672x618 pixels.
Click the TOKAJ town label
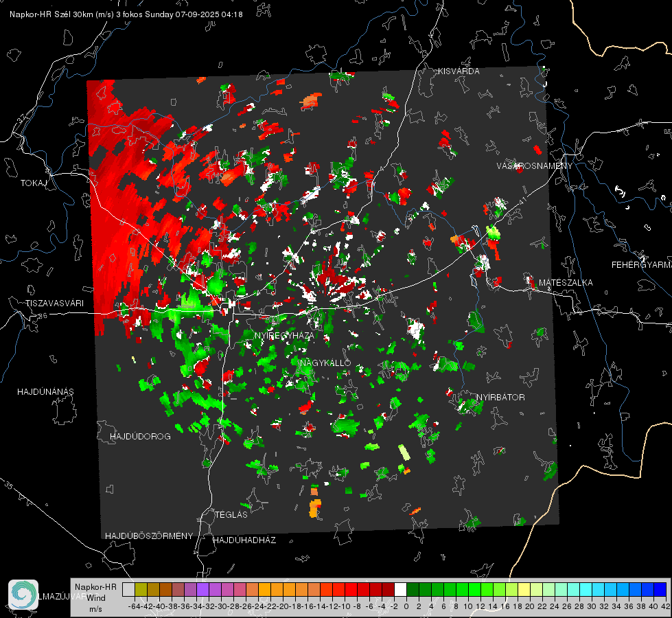(34, 183)
